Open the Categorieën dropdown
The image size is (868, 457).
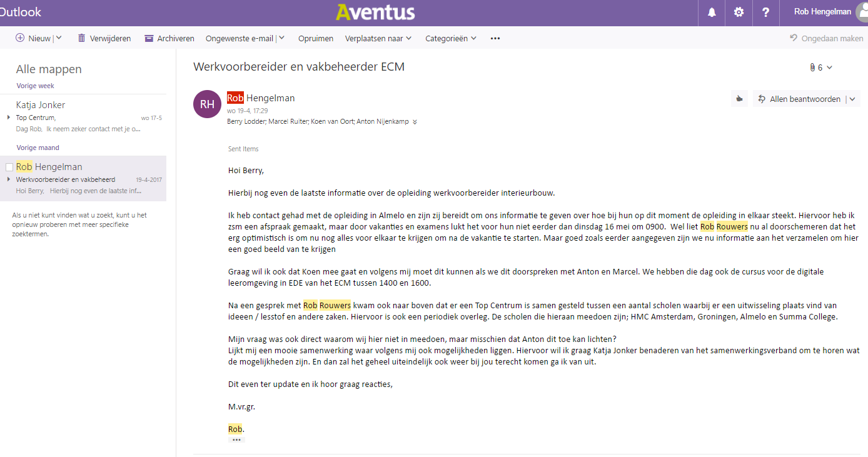[451, 38]
